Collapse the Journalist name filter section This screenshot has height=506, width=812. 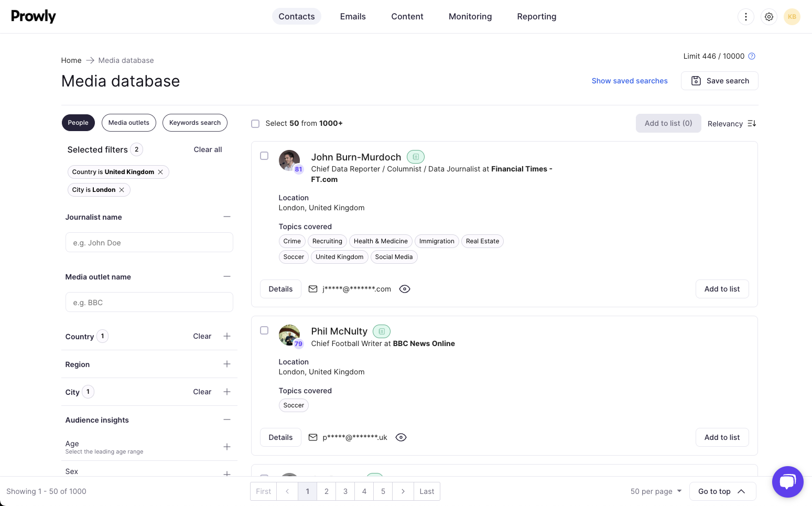pyautogui.click(x=226, y=217)
